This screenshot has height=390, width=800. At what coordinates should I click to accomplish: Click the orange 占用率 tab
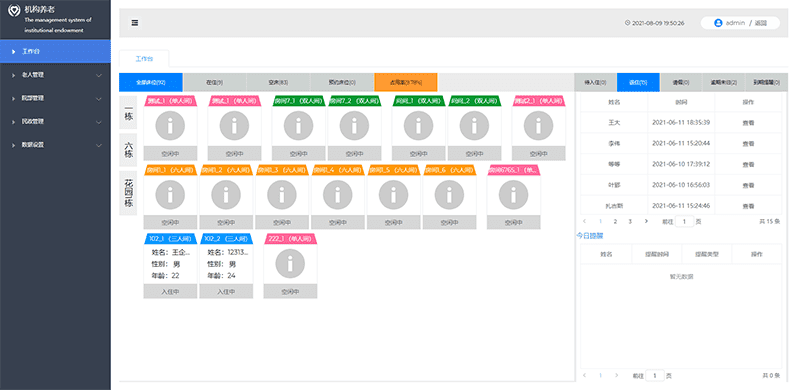pyautogui.click(x=406, y=82)
